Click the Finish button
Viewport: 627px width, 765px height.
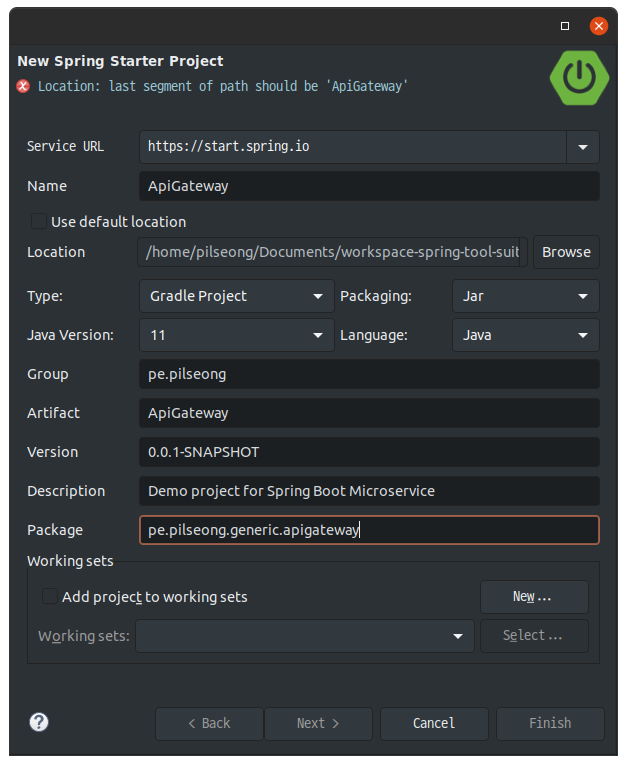(x=550, y=724)
